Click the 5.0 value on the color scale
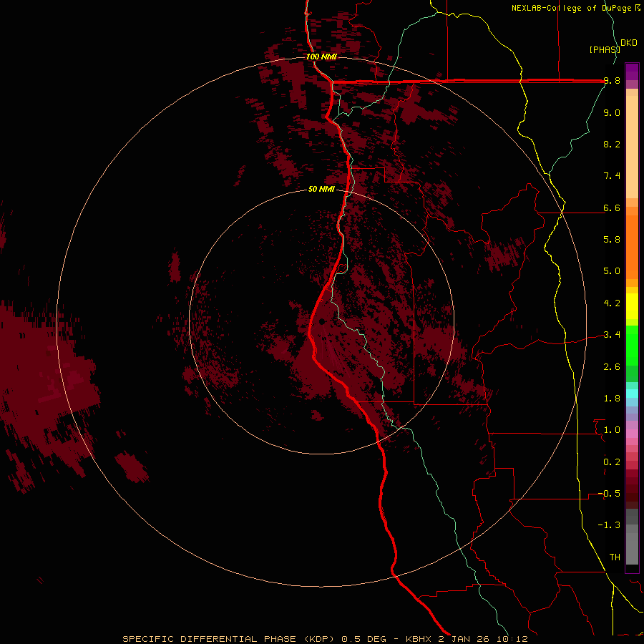This screenshot has height=644, width=644. pos(612,271)
